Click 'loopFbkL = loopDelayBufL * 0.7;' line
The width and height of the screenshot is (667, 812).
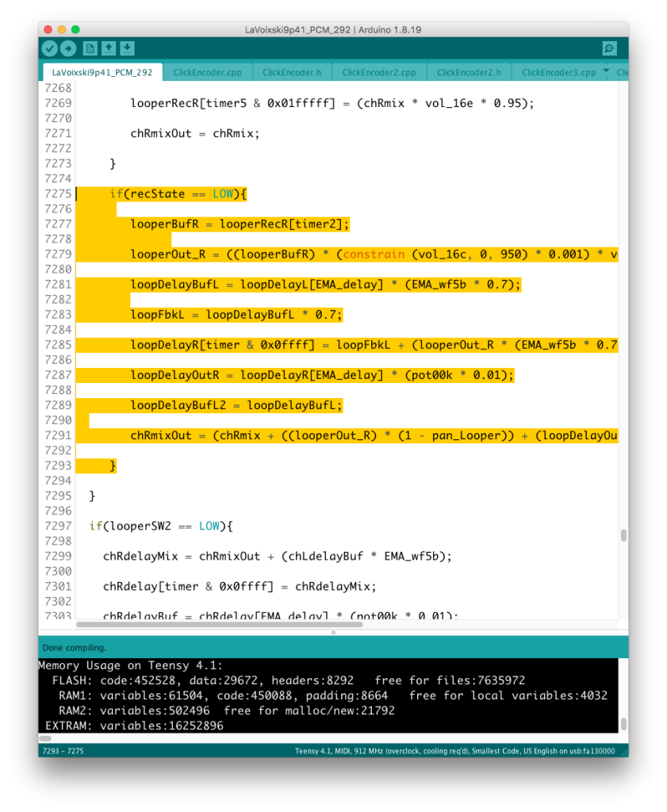coord(236,314)
